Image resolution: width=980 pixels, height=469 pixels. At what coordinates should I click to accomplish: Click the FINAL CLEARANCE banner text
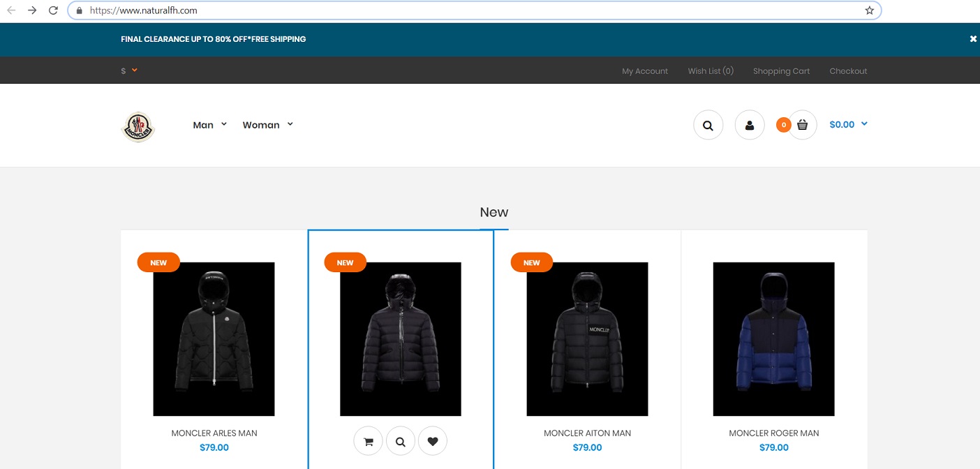(214, 39)
